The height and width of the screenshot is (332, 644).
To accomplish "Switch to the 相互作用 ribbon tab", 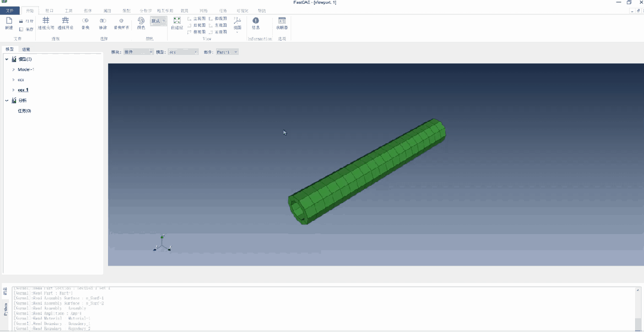I will 165,11.
